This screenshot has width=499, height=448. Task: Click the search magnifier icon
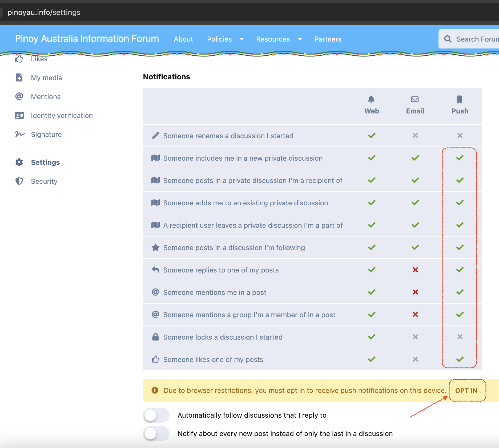pos(448,39)
